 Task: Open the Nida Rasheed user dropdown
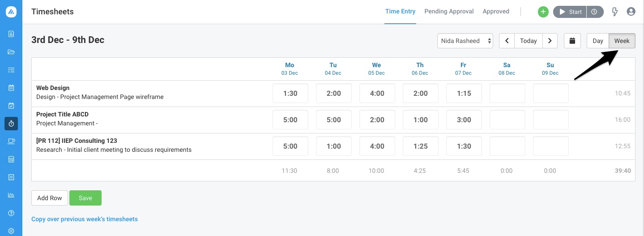click(465, 41)
